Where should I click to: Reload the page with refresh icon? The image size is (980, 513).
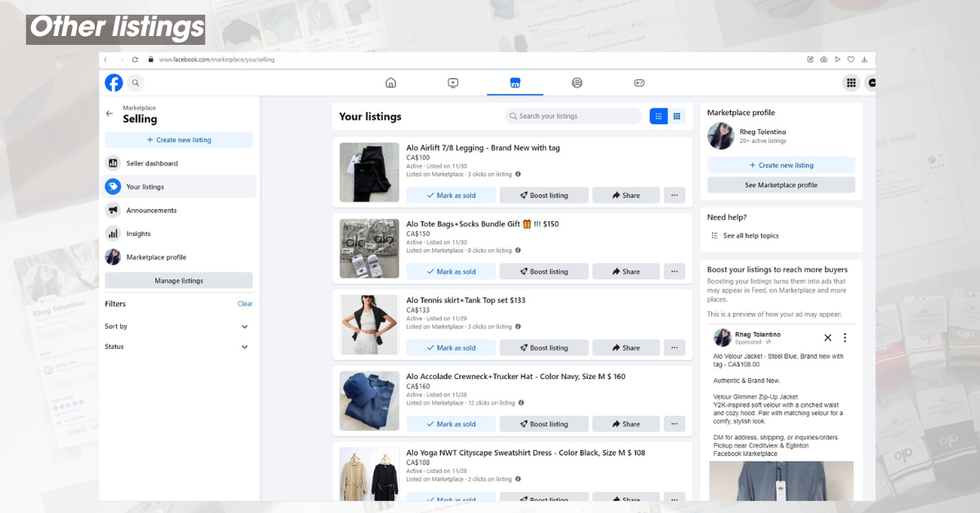pyautogui.click(x=135, y=60)
